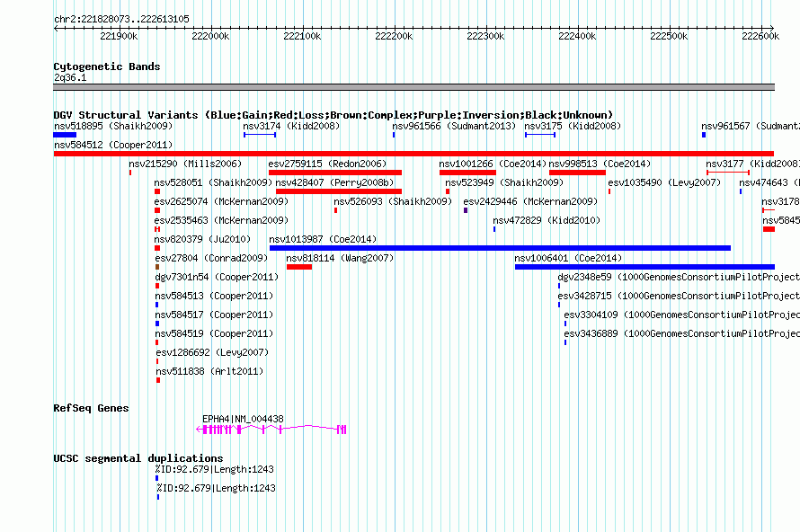
Task: Open the nsv3177 variant label
Action: [752, 164]
